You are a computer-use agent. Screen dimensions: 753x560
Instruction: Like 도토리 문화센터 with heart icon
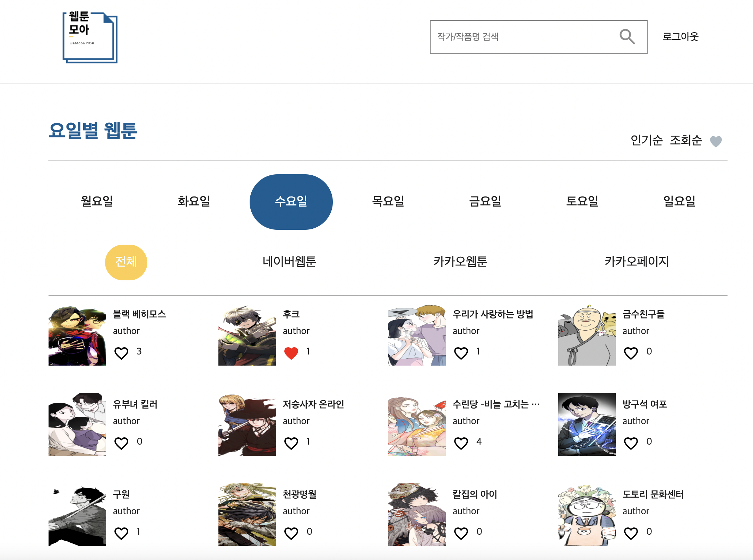pyautogui.click(x=631, y=533)
